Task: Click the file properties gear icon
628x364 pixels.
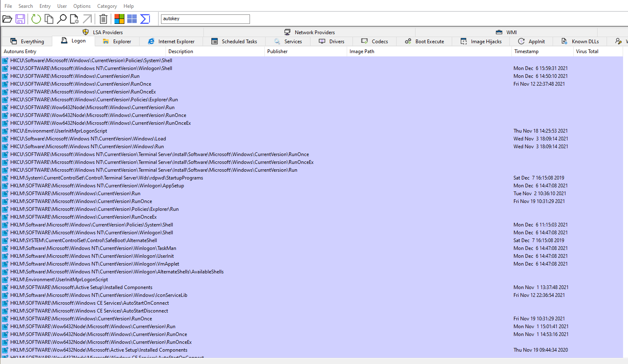Action: 75,19
